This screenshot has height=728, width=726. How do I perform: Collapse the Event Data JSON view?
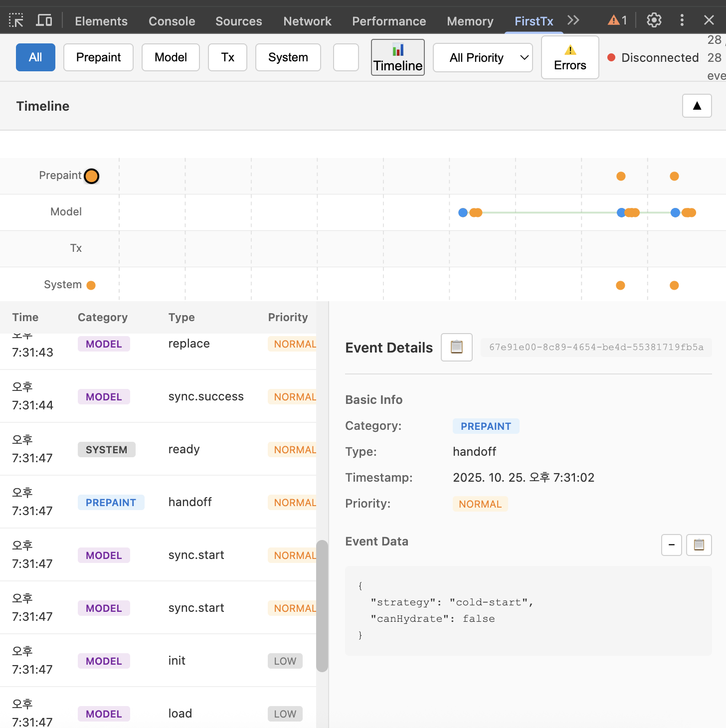671,545
